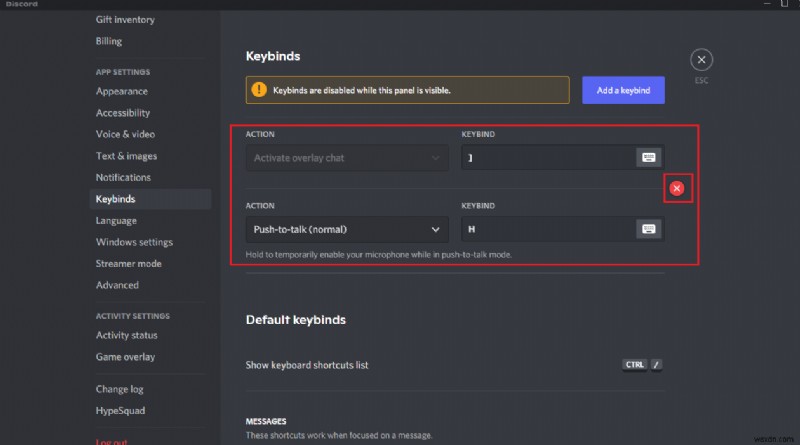Open the Appearance settings tab
This screenshot has width=800, height=445.
point(122,92)
